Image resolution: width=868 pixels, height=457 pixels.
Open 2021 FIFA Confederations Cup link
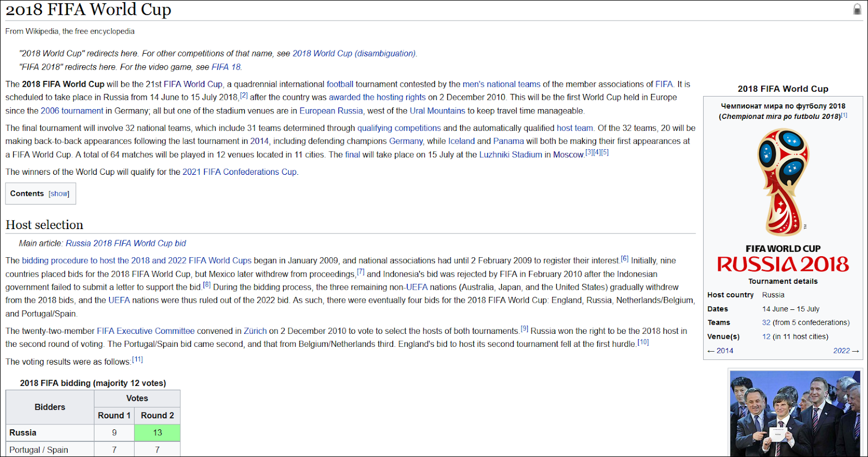tap(239, 172)
